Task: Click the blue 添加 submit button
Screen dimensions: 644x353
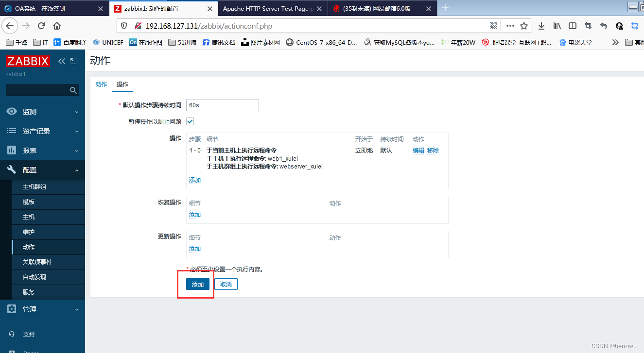Action: 198,284
